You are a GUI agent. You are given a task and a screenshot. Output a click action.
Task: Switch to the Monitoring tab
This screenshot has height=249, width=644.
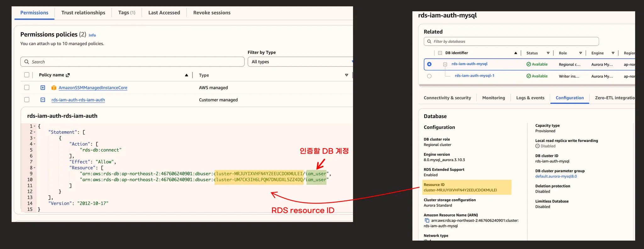(x=494, y=98)
